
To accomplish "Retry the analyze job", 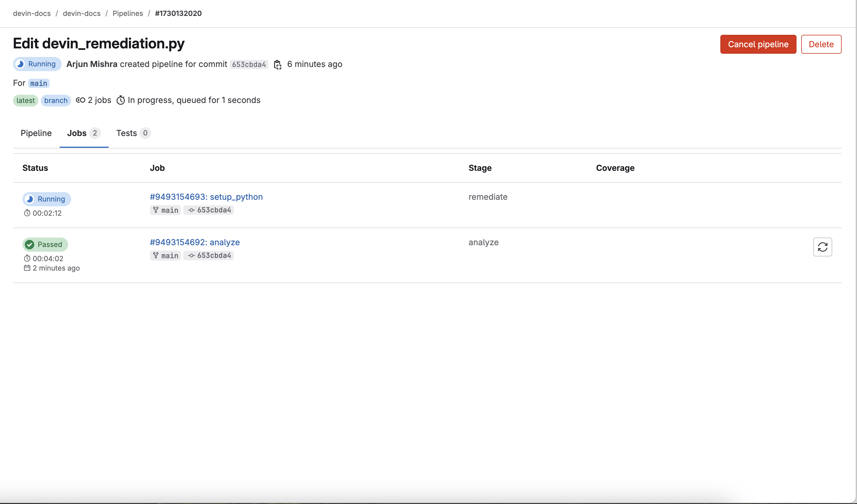I will [823, 247].
